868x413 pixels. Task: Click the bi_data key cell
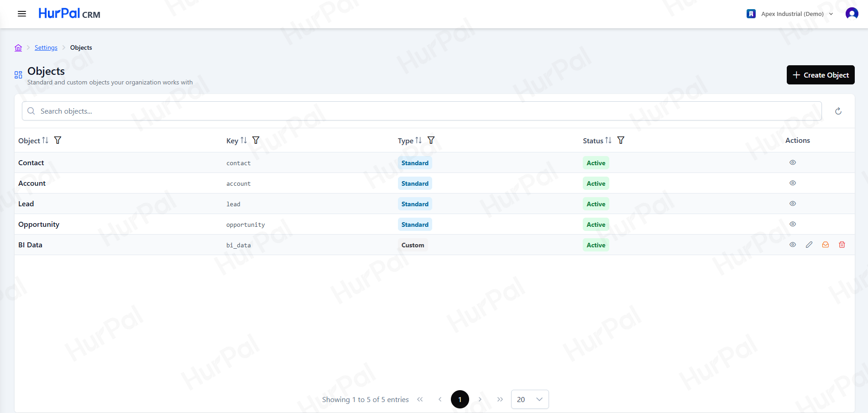click(239, 245)
